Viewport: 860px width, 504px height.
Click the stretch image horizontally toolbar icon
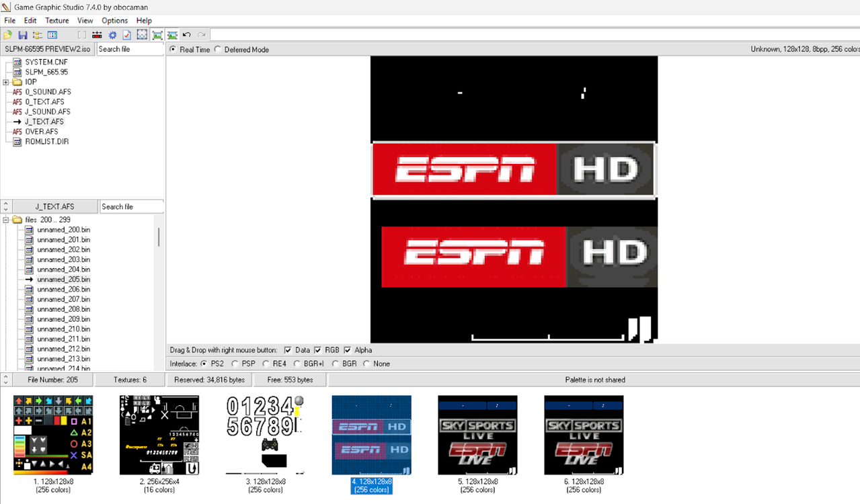172,35
